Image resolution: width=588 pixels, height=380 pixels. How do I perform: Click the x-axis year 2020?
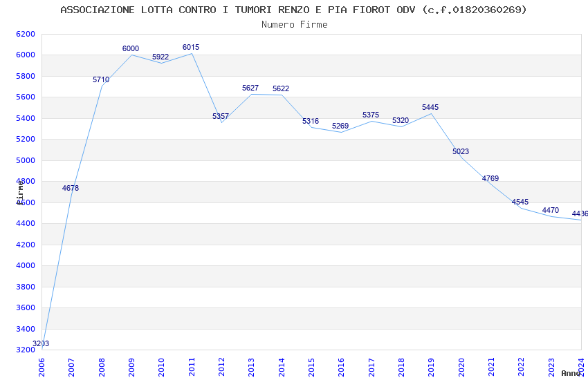tap(461, 368)
